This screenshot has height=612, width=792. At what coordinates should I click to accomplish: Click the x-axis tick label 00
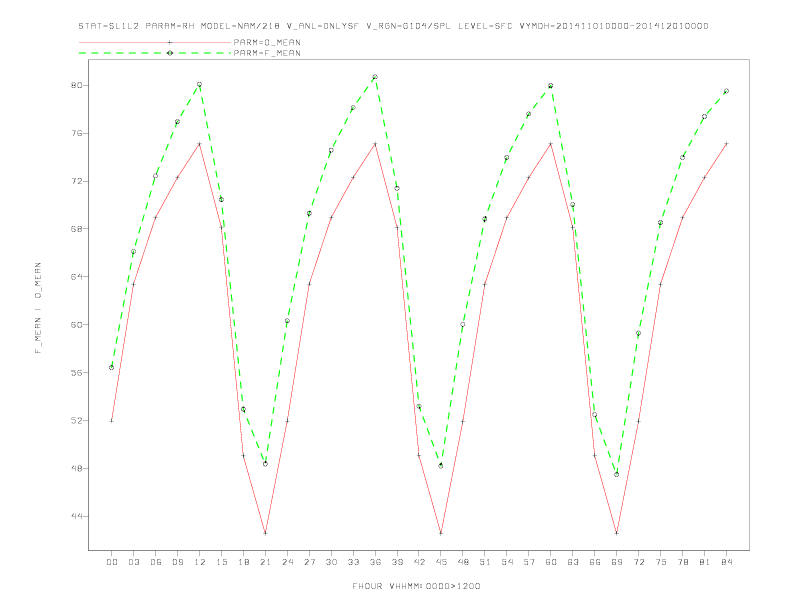coord(112,562)
